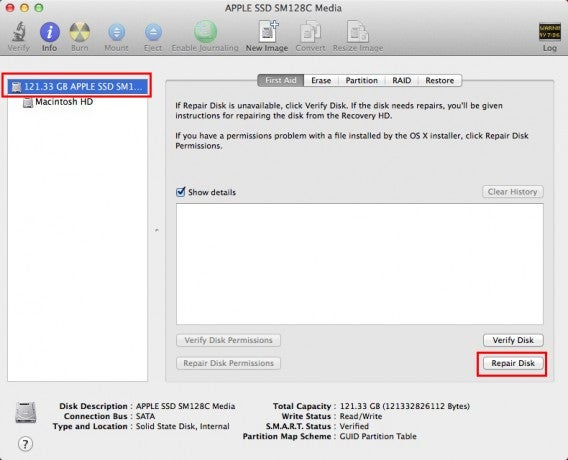Click the S.M.A.R.T. Status 'Verified' value
Image resolution: width=568 pixels, height=460 pixels.
point(354,426)
